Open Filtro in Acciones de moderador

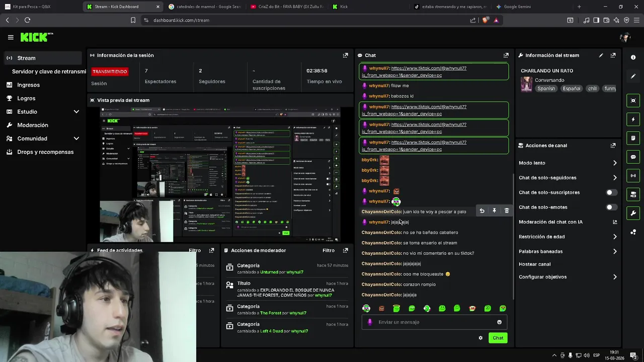click(x=329, y=250)
